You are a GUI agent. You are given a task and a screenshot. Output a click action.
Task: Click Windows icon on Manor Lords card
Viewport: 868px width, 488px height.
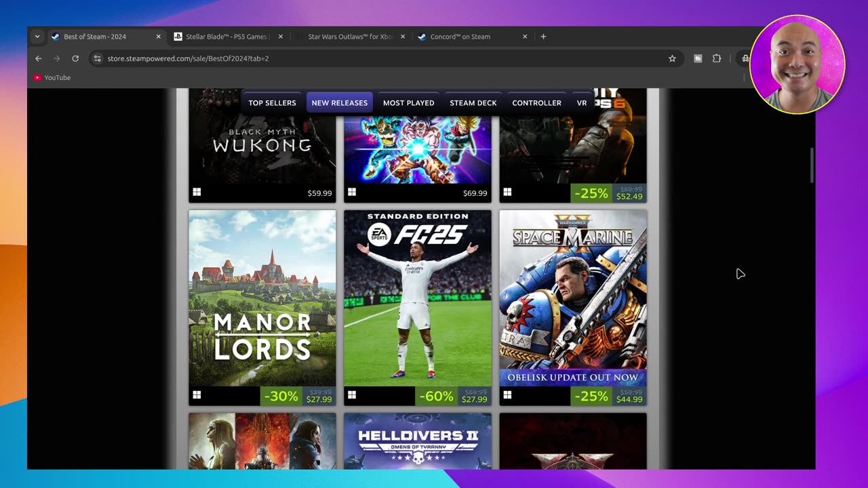click(x=197, y=395)
